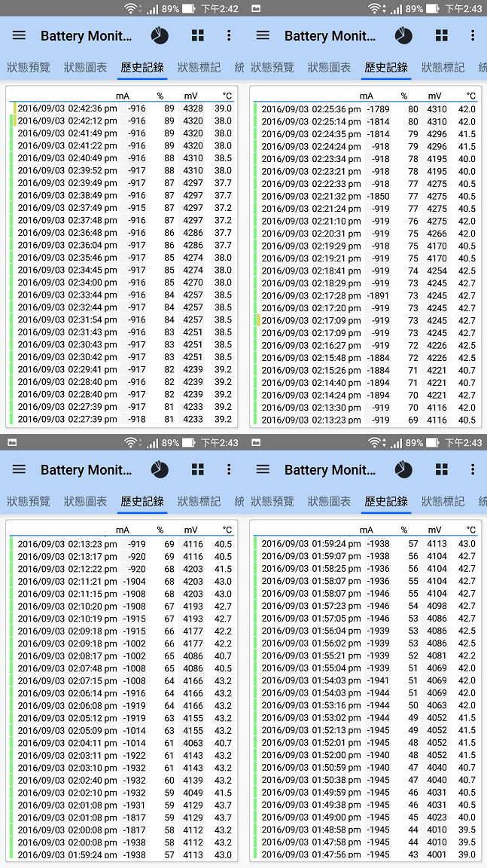Select 歷史記錄 tab in bottom-left screenshot
The height and width of the screenshot is (868, 487).
[x=142, y=502]
